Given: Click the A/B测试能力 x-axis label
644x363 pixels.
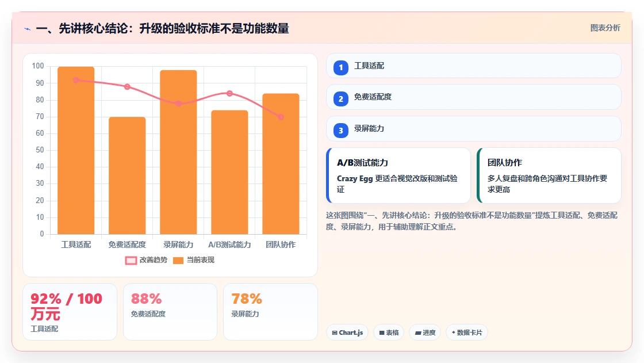Looking at the screenshot, I should [229, 244].
